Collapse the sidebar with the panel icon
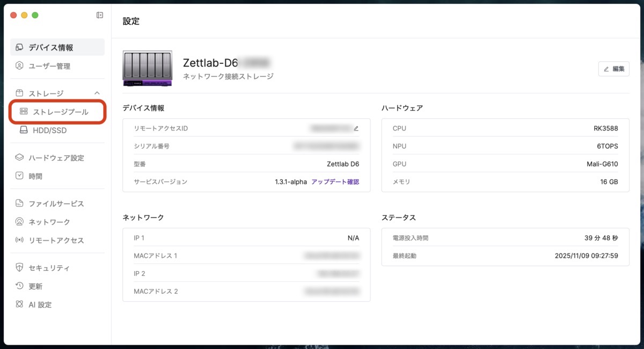This screenshot has width=644, height=349. point(99,15)
